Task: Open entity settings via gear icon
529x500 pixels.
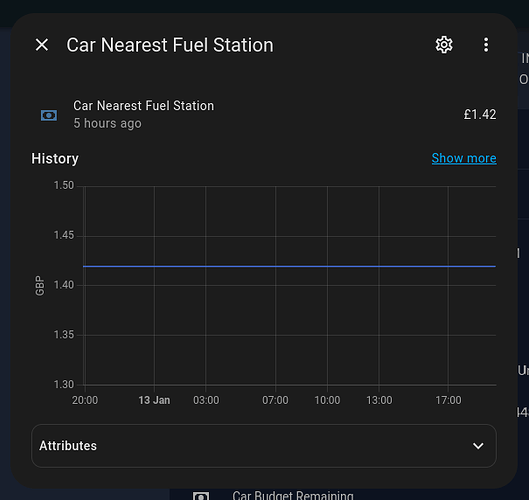Action: click(444, 45)
